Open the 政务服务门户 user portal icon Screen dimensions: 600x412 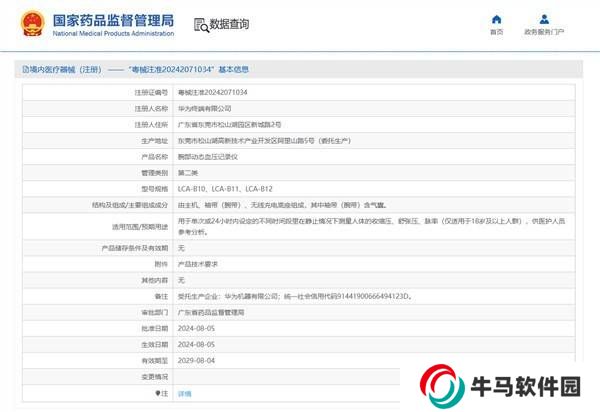[544, 19]
